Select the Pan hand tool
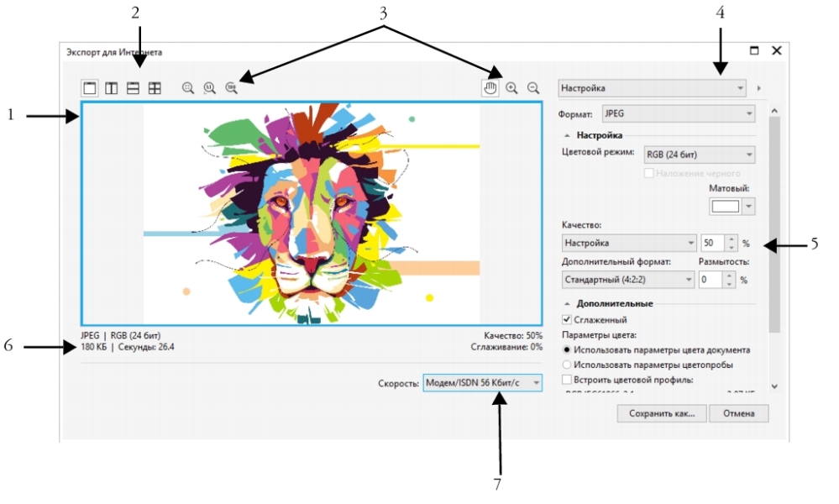The image size is (839, 504). click(x=491, y=87)
